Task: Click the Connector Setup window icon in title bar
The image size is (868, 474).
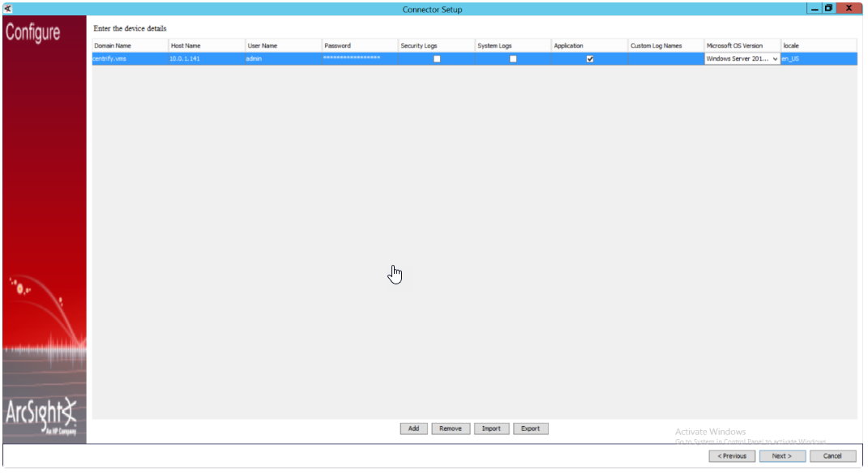Action: 7,8
